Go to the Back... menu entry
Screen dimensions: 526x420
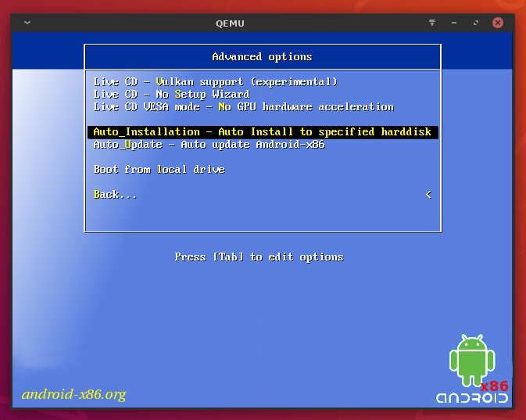click(x=115, y=195)
